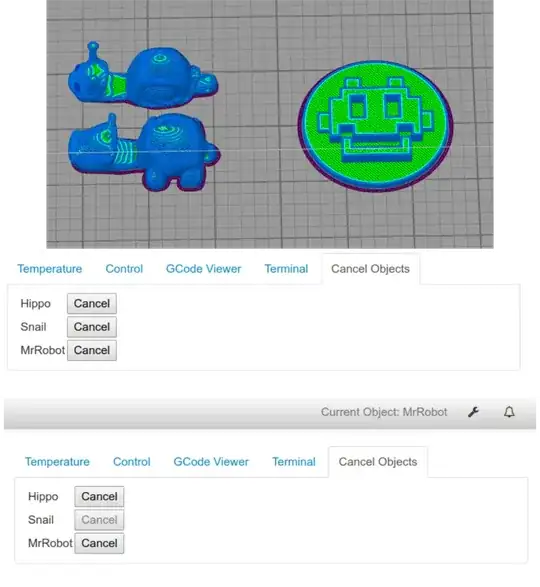Viewport: 540px width, 587px height.
Task: Click the bell notification icon
Action: pos(509,412)
